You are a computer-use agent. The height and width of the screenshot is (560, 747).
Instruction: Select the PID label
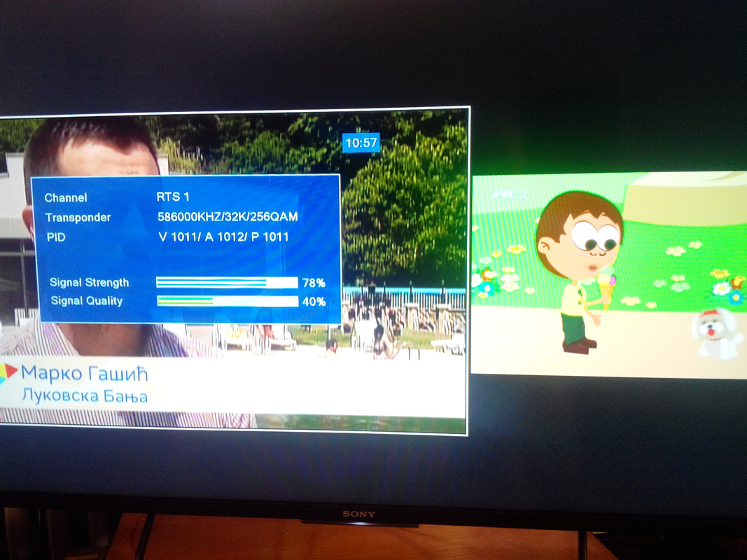(56, 237)
